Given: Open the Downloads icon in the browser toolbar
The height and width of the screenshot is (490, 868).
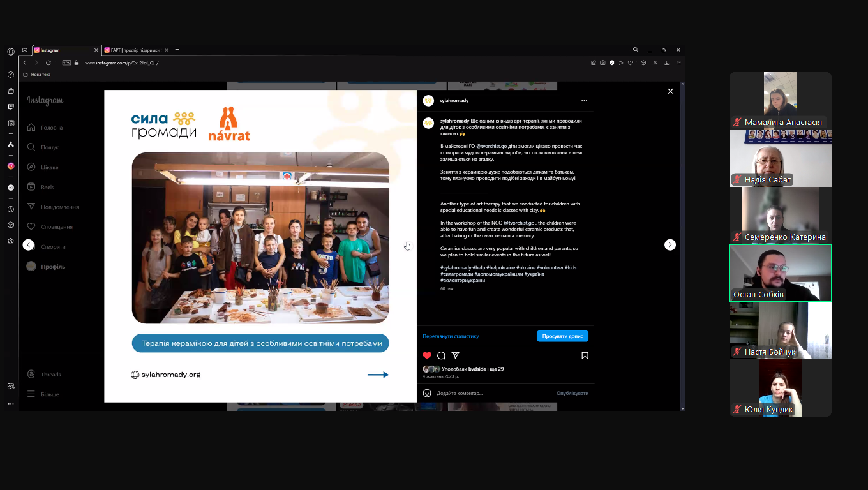Looking at the screenshot, I should [x=667, y=63].
